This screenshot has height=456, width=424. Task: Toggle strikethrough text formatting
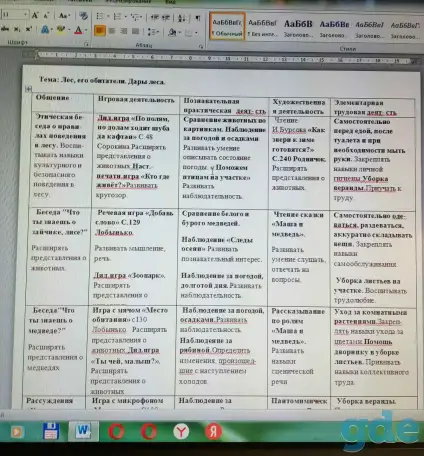coord(5,29)
